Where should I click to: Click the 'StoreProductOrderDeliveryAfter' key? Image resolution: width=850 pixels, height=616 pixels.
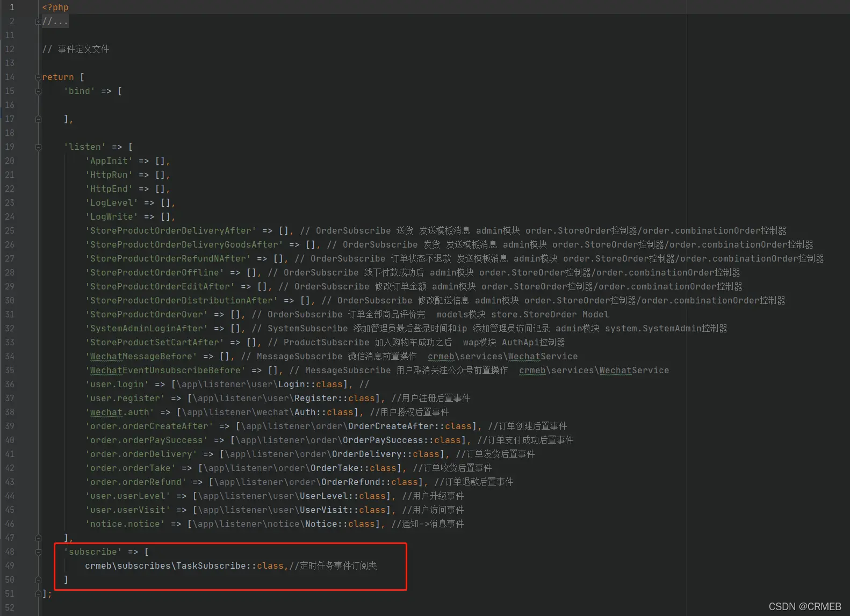point(171,231)
